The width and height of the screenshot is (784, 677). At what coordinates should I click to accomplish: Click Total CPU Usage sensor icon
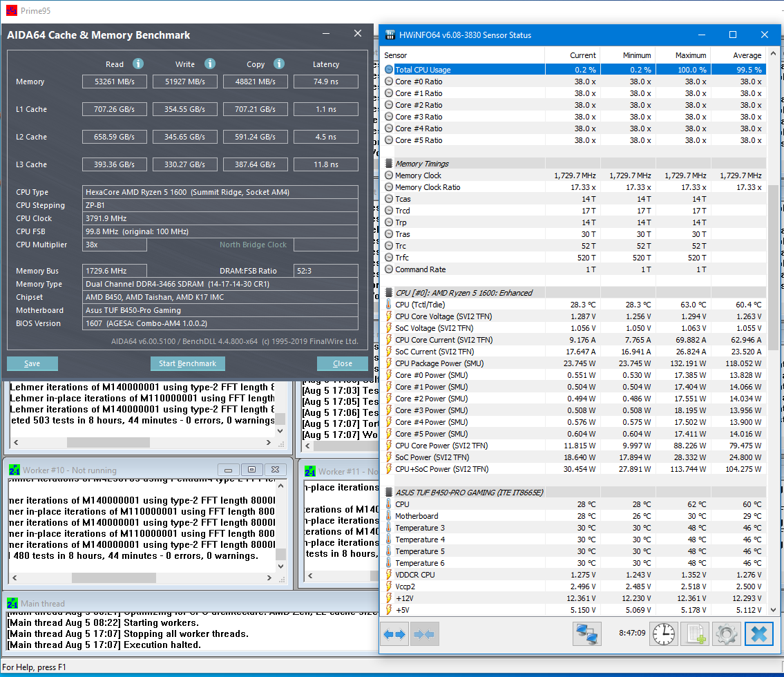(x=389, y=70)
